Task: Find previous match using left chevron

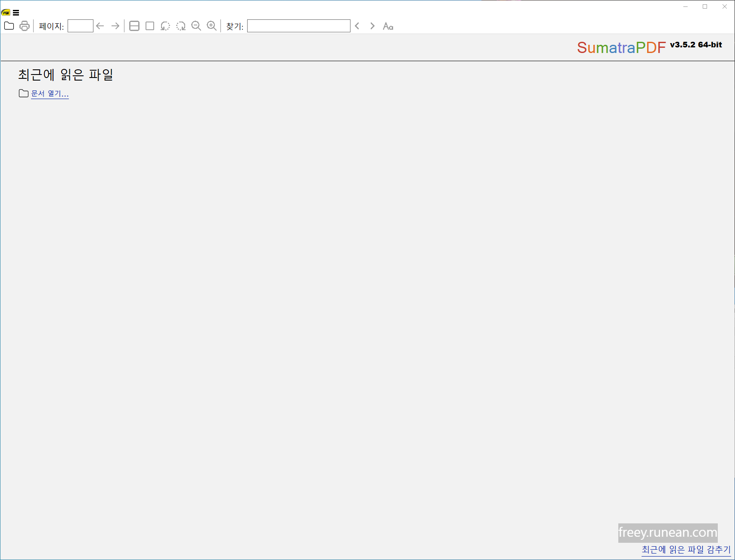Action: click(357, 26)
